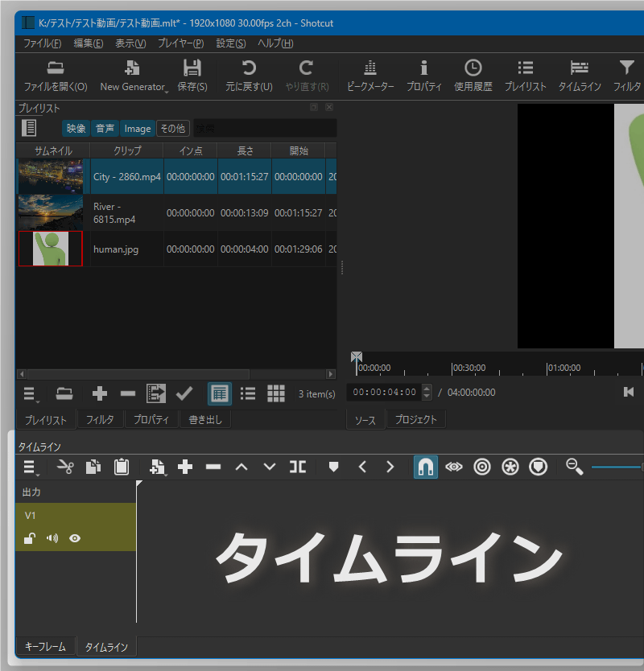Screen dimensions: 644x671
Task: Click playlist remove (−) icon
Action: tap(128, 393)
